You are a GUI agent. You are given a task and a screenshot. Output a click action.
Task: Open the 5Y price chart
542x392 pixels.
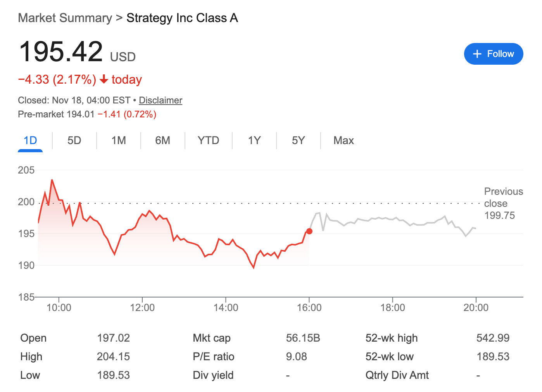point(298,140)
